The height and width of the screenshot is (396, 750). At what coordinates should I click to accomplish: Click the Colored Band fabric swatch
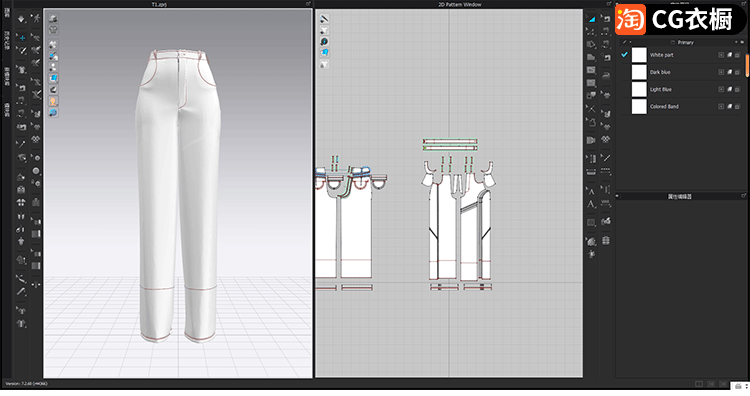pyautogui.click(x=639, y=107)
